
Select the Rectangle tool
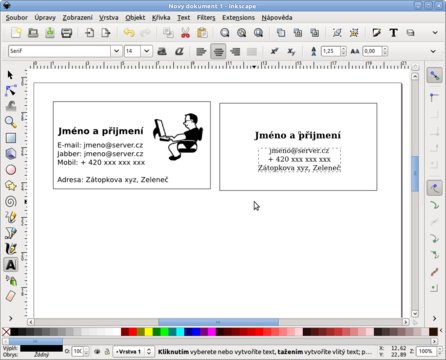pos(11,138)
